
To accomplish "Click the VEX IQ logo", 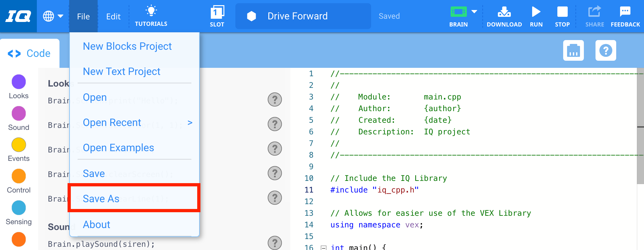I will [18, 16].
